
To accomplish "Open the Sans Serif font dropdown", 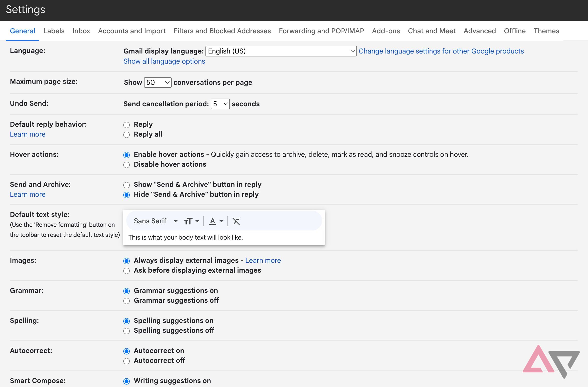I will click(156, 221).
